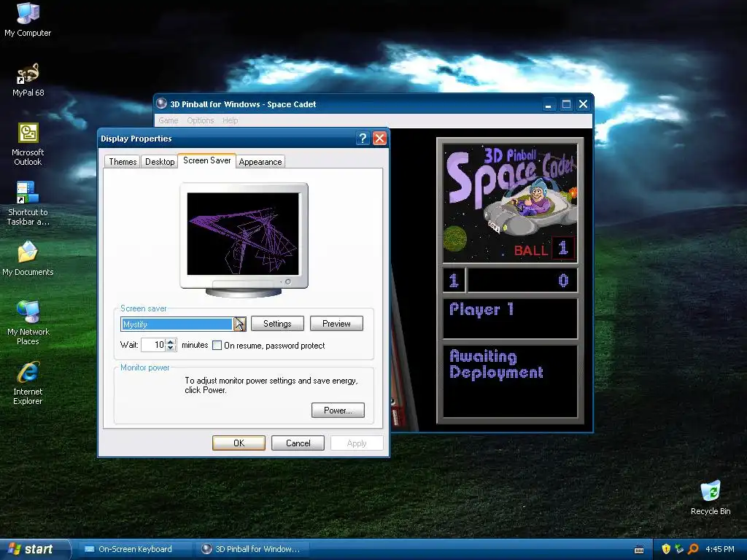Click the keyboard tray icon
The height and width of the screenshot is (560, 747).
tap(639, 550)
